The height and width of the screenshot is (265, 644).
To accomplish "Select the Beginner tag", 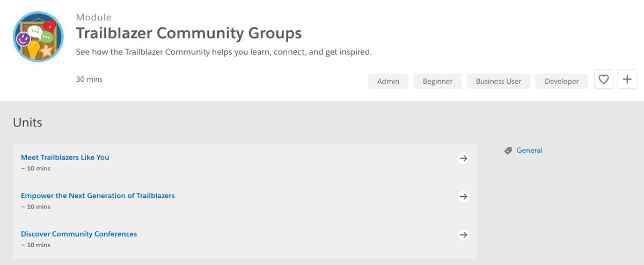I will click(437, 81).
